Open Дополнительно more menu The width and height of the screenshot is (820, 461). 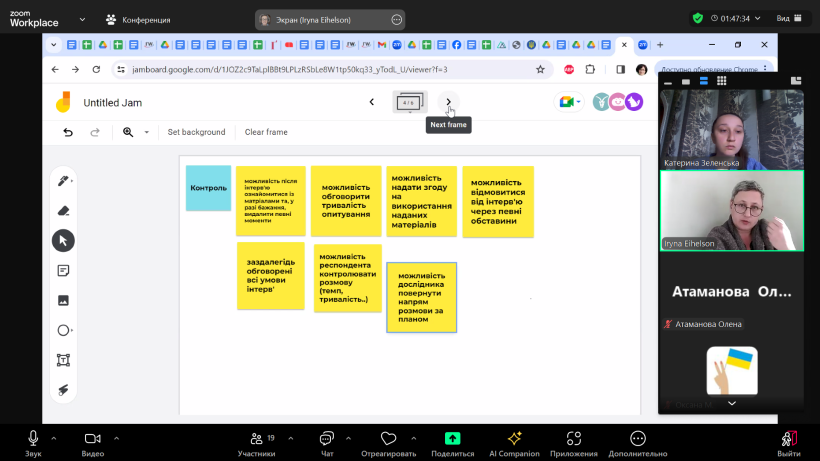click(637, 444)
